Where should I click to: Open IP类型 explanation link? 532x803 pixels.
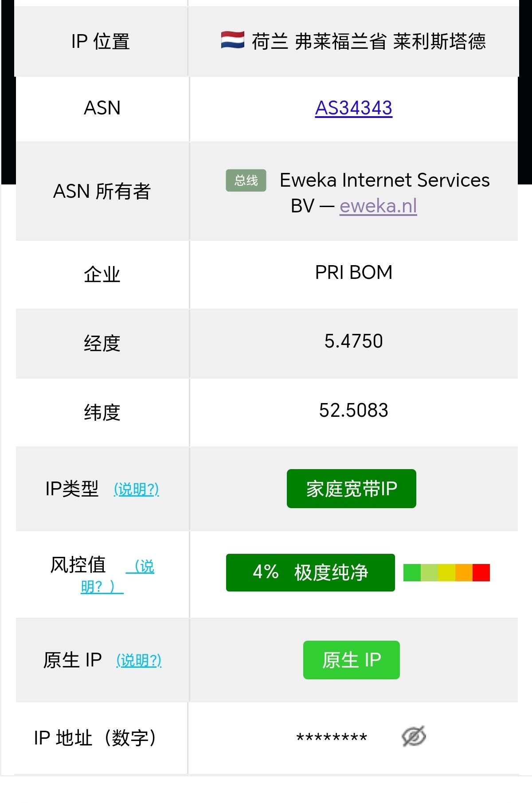[x=136, y=489]
